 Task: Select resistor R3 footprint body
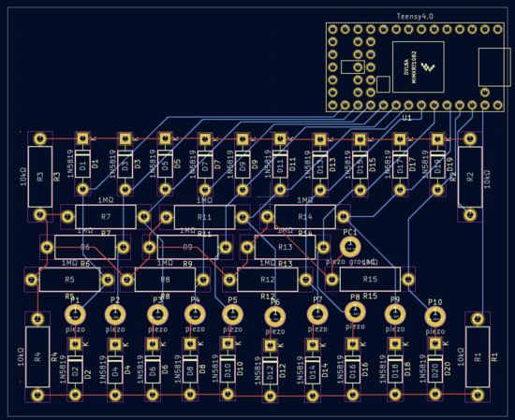(x=40, y=177)
